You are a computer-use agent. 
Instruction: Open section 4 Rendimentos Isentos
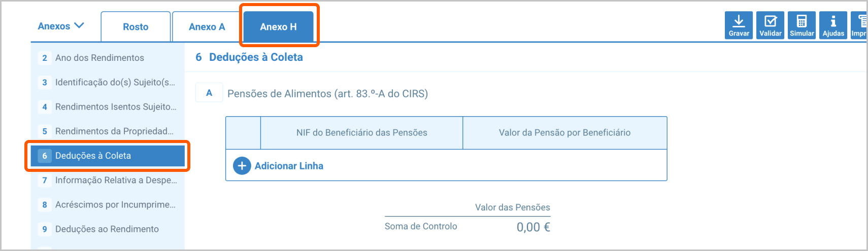(116, 106)
